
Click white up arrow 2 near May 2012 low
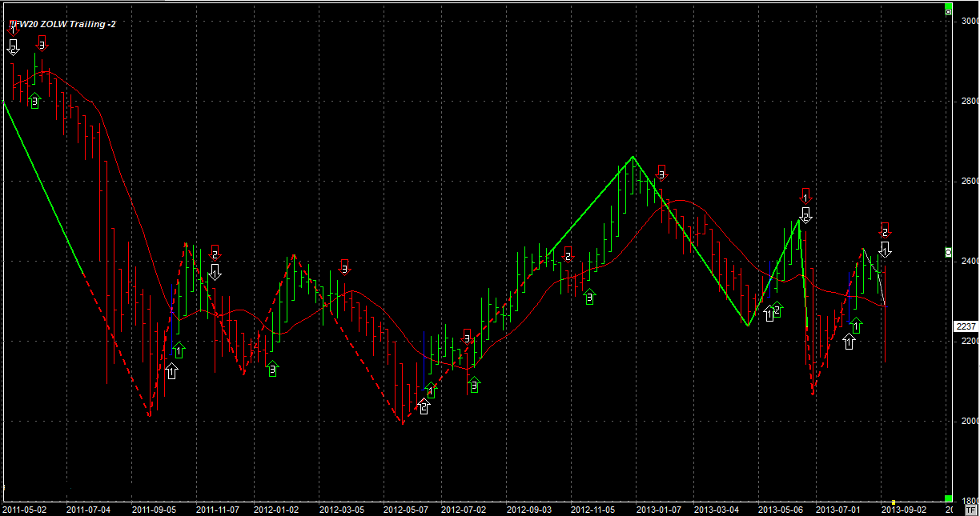(424, 407)
